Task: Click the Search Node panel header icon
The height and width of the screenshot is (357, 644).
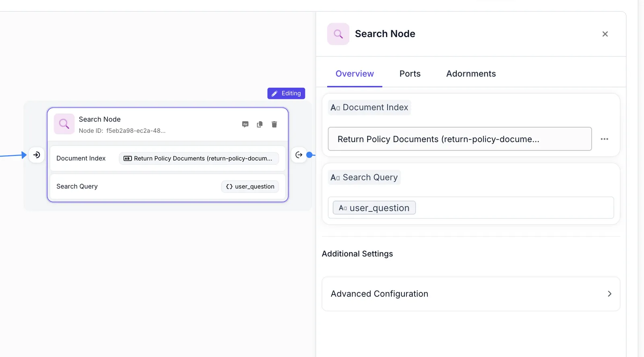Action: (x=338, y=34)
